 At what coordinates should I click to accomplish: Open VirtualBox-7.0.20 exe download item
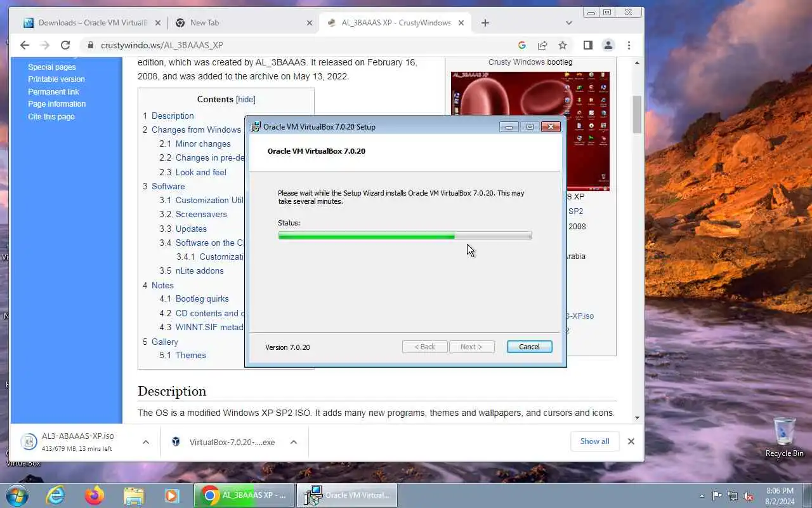(x=223, y=442)
